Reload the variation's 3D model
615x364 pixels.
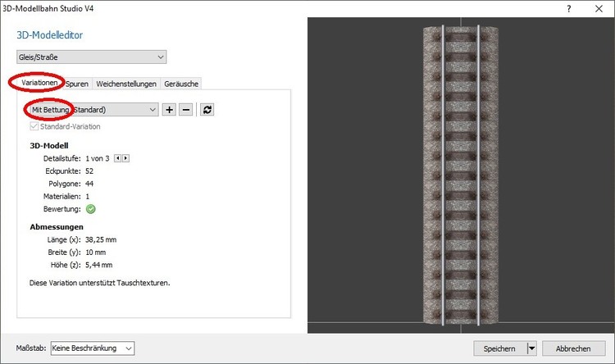[x=207, y=110]
